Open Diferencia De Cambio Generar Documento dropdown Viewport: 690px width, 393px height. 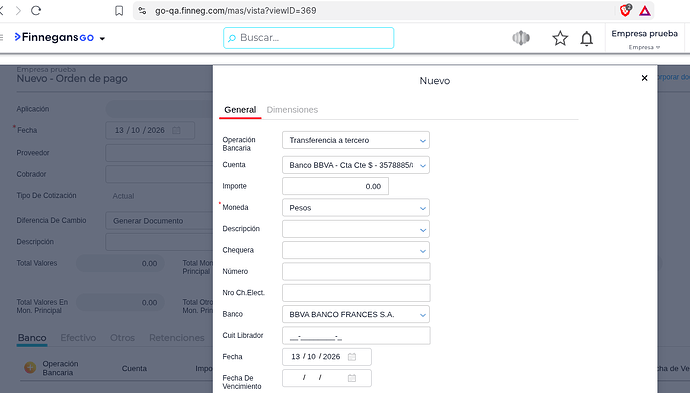click(159, 221)
